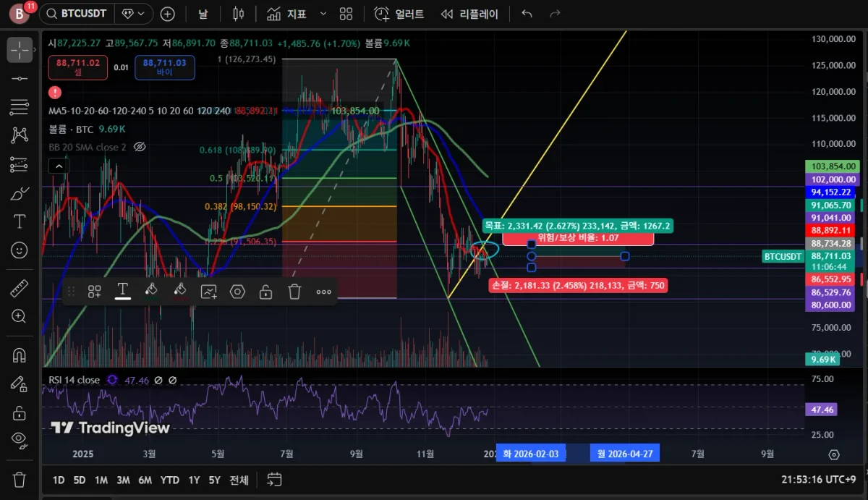The width and height of the screenshot is (868, 500).
Task: Click the red 셀 sell price button
Action: pos(78,68)
